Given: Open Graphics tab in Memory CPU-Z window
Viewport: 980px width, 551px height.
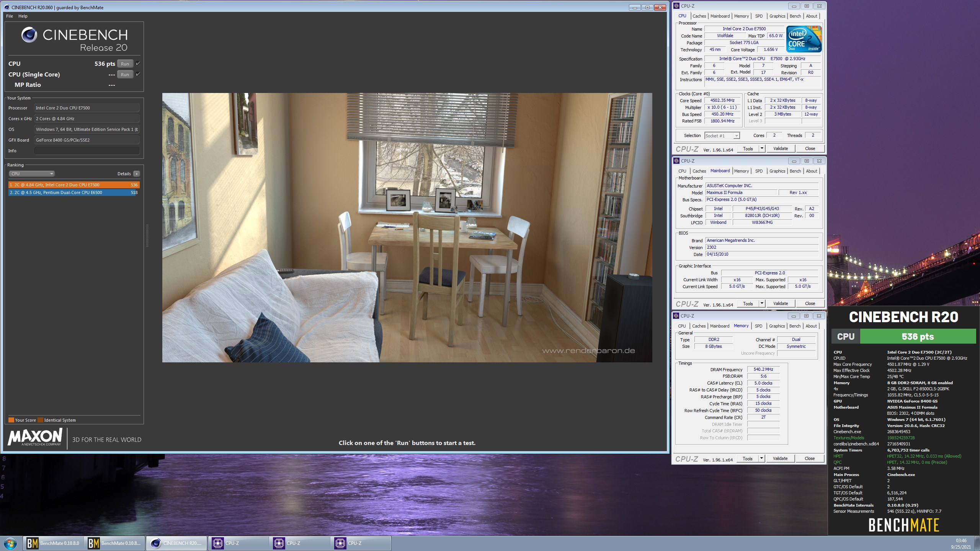Looking at the screenshot, I should tap(777, 326).
